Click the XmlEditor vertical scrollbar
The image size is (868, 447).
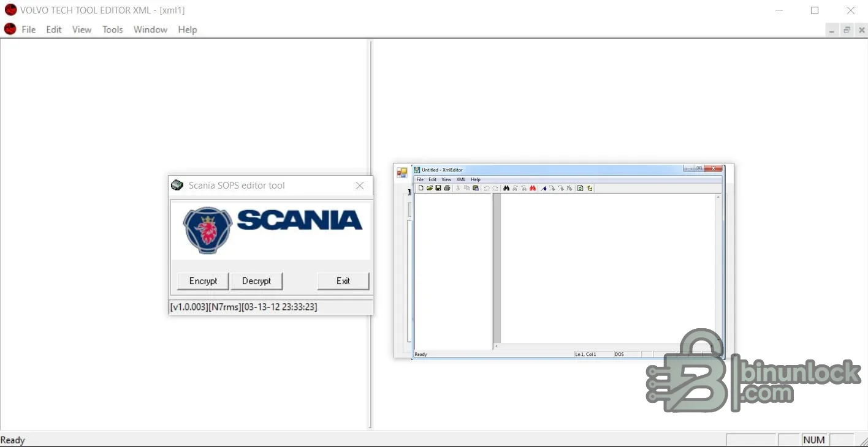[x=718, y=269]
